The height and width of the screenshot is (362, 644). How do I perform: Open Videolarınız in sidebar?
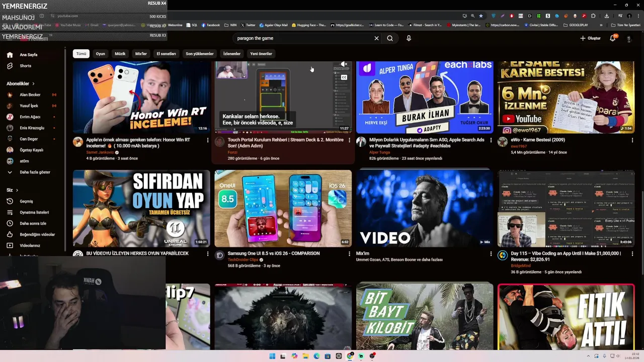coord(33,245)
